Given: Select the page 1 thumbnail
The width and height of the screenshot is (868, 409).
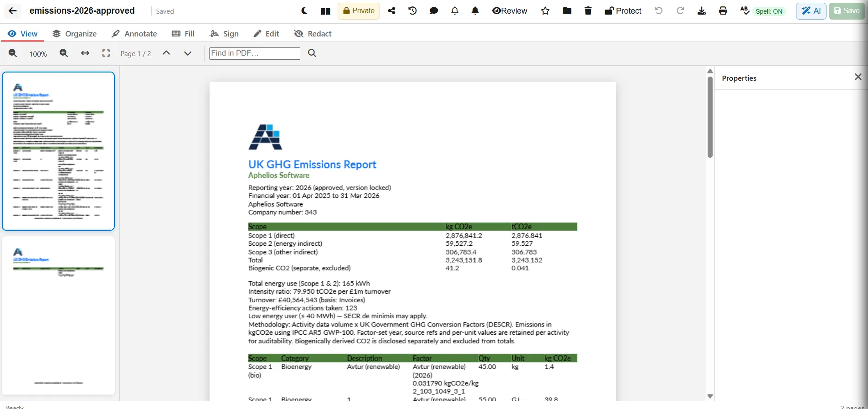Looking at the screenshot, I should [58, 151].
